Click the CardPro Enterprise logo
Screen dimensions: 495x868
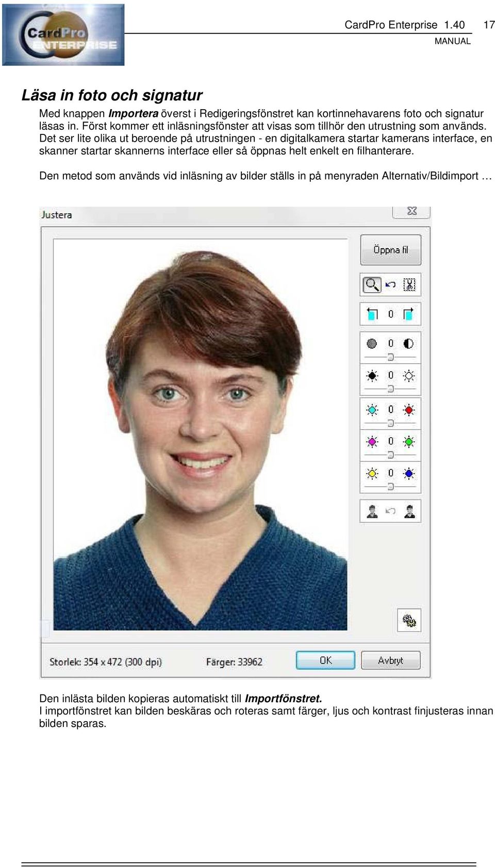(63, 35)
